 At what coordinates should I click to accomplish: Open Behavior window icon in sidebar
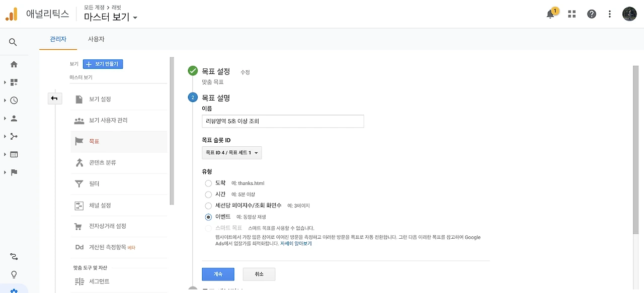point(14,154)
